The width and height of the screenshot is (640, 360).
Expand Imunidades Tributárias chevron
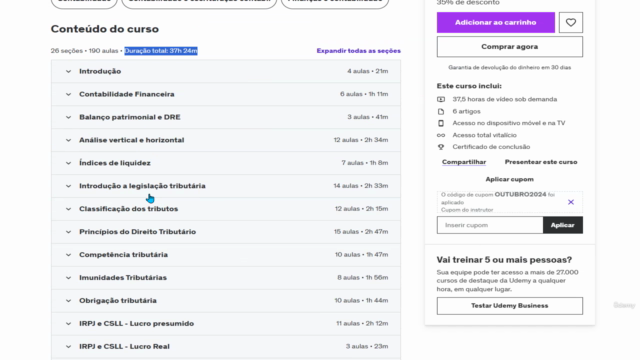[68, 278]
